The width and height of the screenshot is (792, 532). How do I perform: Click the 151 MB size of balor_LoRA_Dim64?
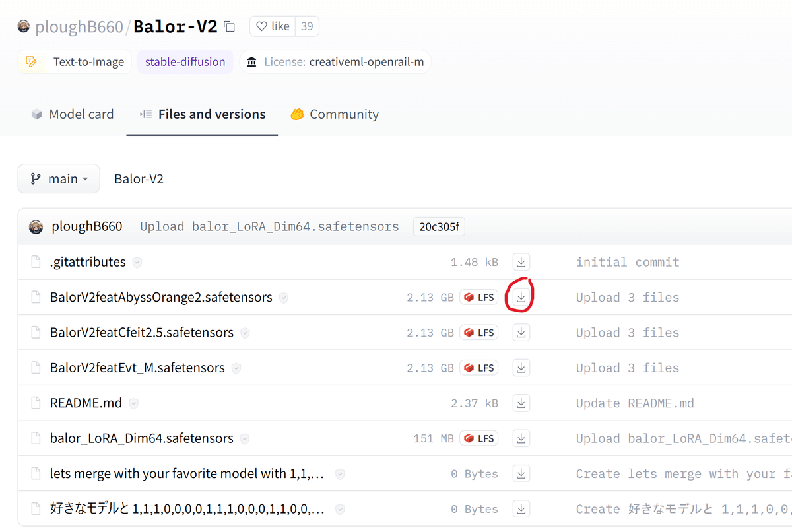(434, 438)
